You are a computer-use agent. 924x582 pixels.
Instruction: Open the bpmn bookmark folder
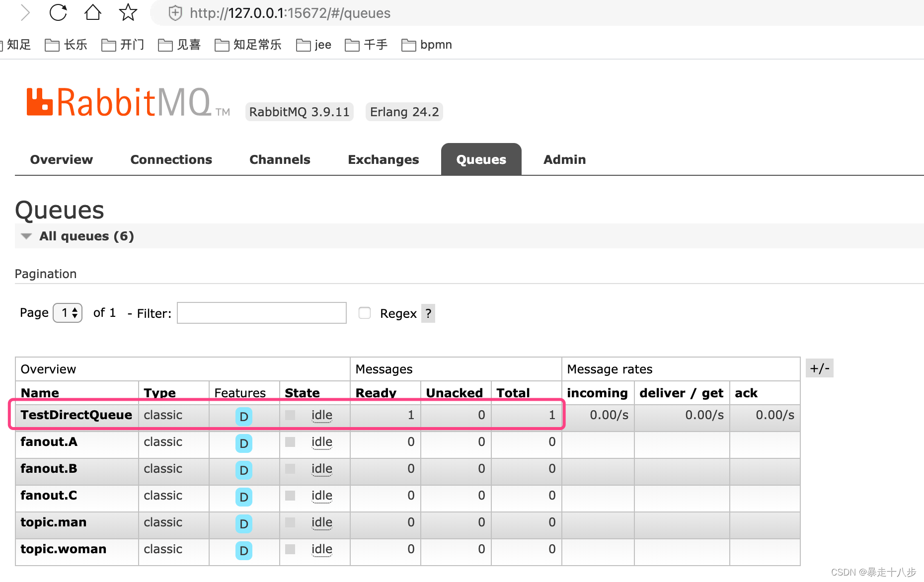point(427,45)
